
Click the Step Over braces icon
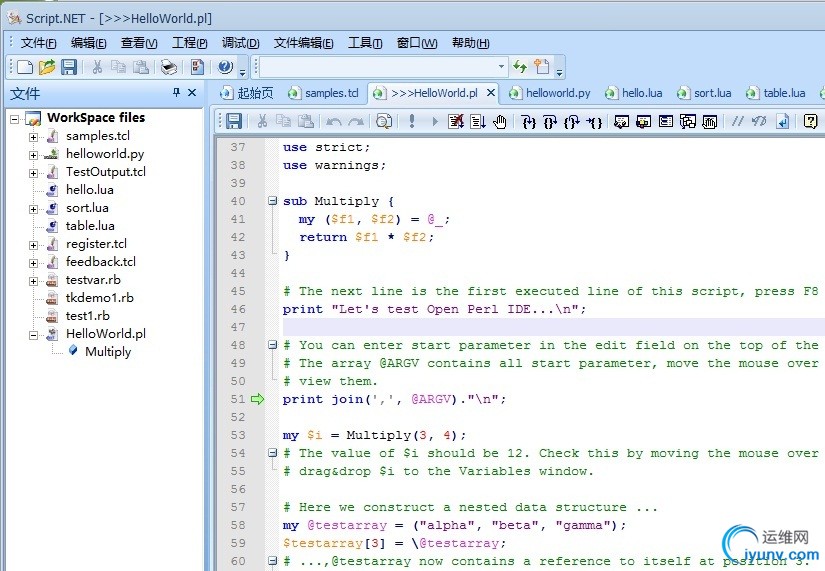550,122
